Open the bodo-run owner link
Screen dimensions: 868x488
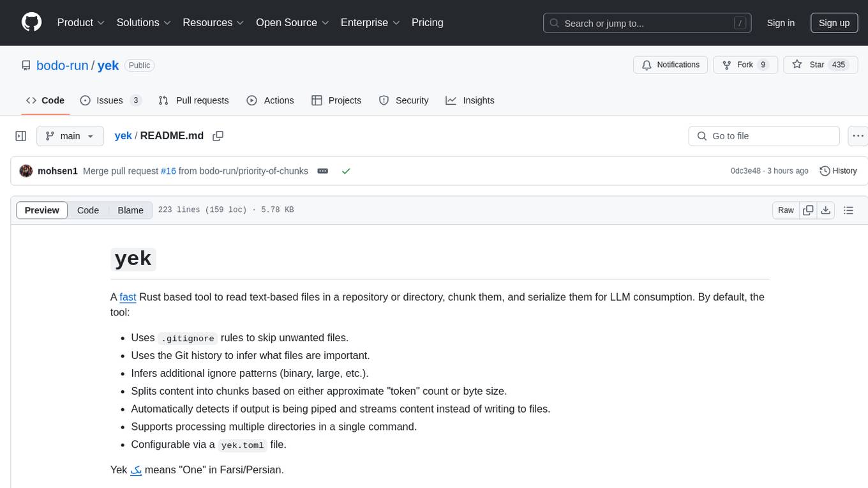pyautogui.click(x=63, y=65)
